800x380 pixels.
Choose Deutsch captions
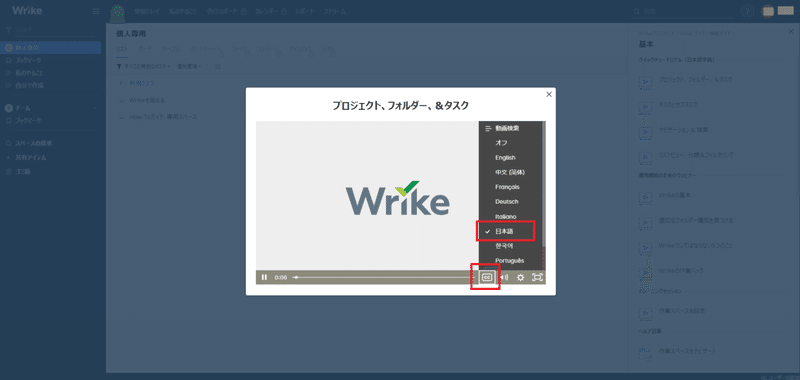506,202
